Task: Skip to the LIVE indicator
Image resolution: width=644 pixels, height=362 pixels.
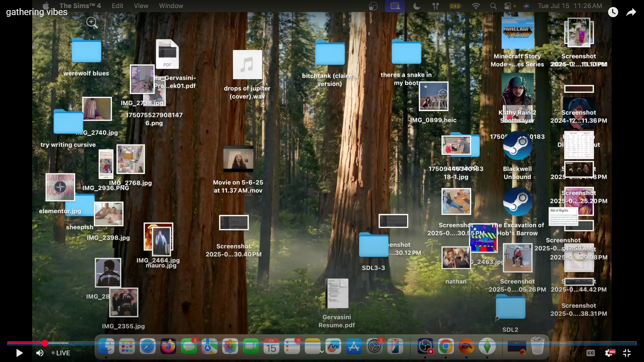Action: tap(61, 353)
